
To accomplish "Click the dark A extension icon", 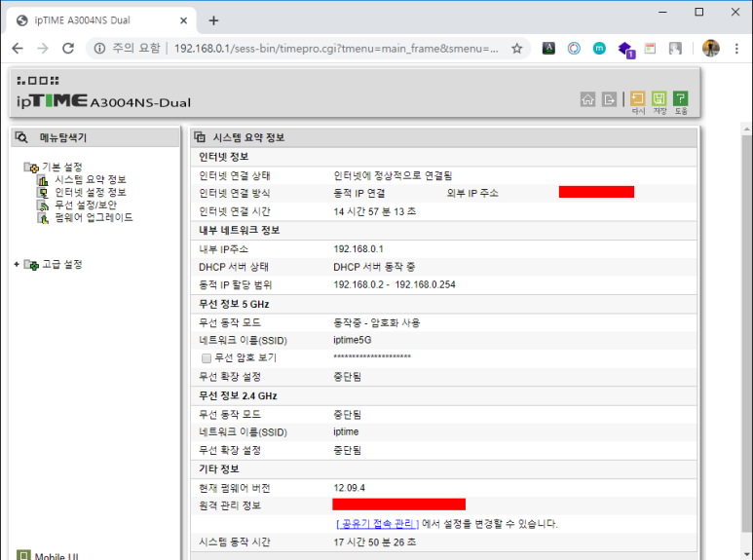I will coord(548,48).
